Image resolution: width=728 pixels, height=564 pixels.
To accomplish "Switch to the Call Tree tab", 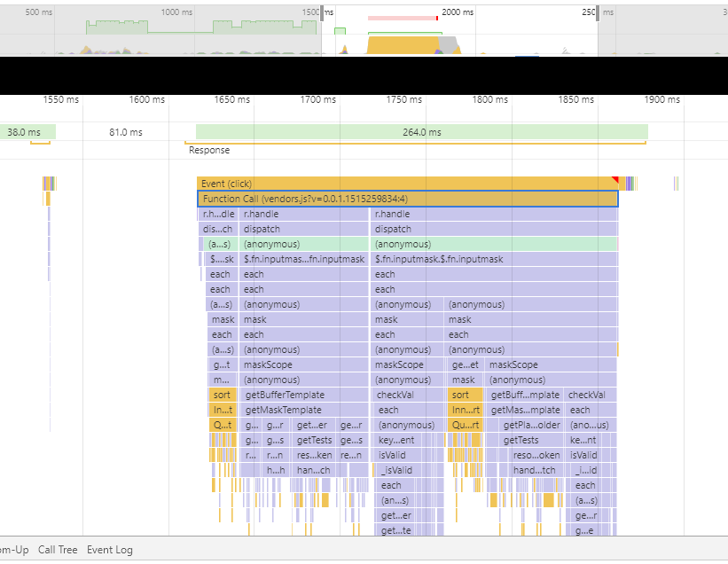I will (x=57, y=550).
